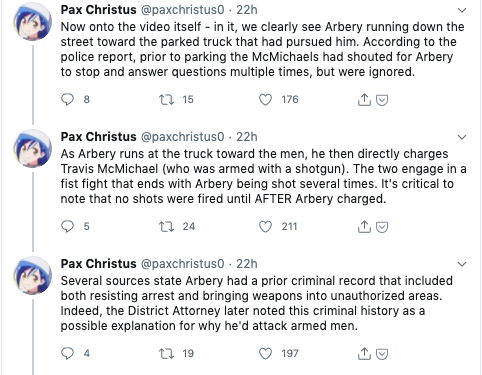Like the tweet with 211 likes
The width and height of the screenshot is (482, 375).
pos(265,226)
